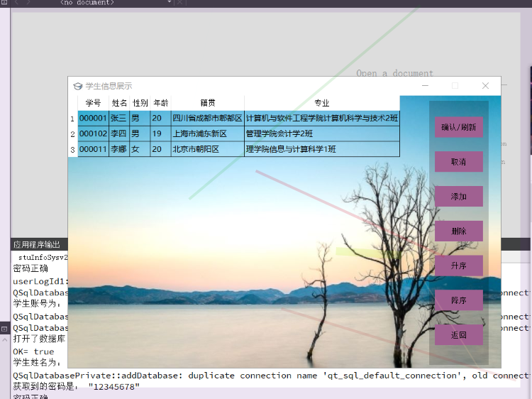Viewport: 532px width, 399px height.
Task: Select age cell 19 in 李四 row
Action: pos(160,133)
